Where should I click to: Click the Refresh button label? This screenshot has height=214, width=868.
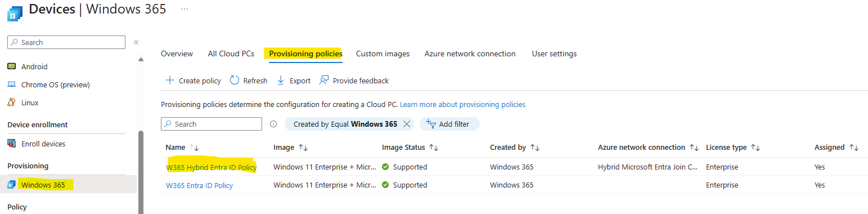coord(255,81)
